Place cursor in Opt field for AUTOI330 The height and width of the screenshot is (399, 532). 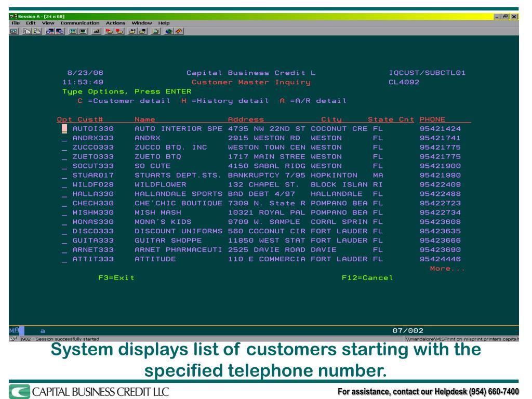[x=64, y=129]
